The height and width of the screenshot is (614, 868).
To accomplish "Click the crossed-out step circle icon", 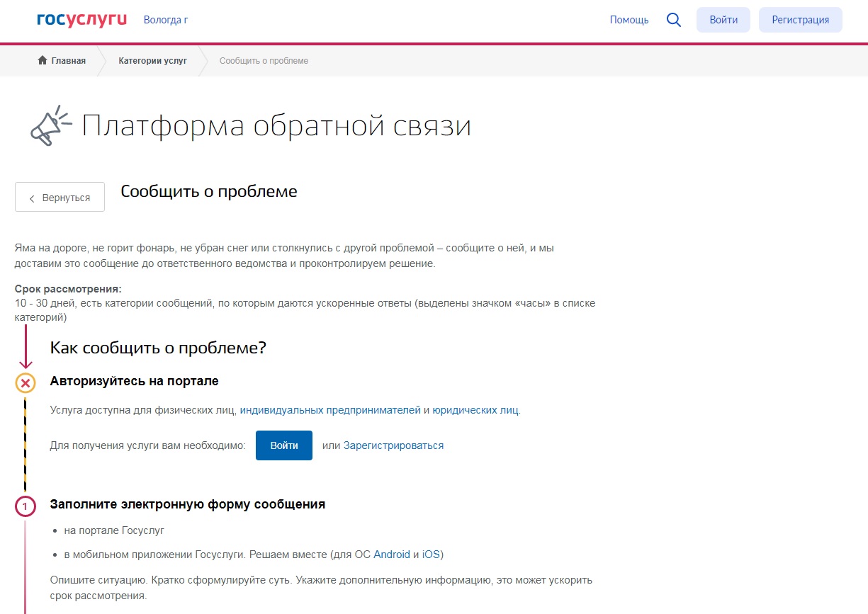I will pyautogui.click(x=26, y=383).
